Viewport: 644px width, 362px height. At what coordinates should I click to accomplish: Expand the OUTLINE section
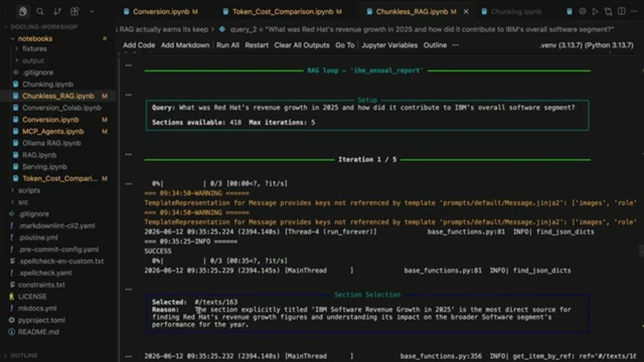[24, 355]
